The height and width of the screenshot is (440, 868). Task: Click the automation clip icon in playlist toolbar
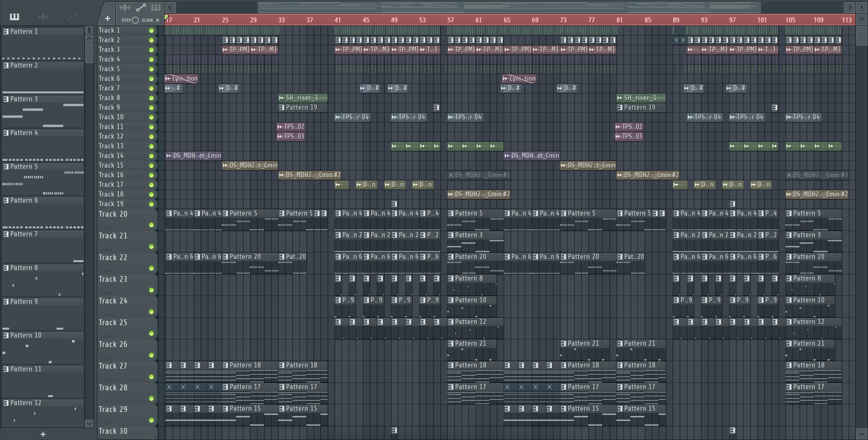141,8
